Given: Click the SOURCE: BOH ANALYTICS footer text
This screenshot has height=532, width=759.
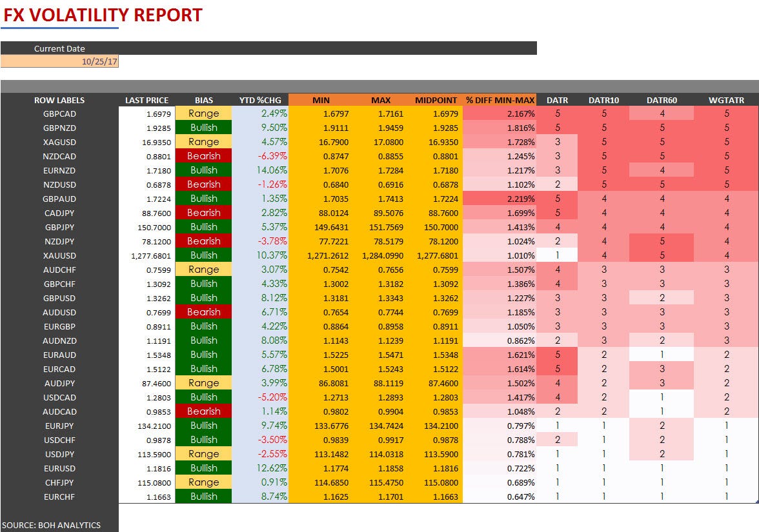Looking at the screenshot, I should tap(52, 525).
